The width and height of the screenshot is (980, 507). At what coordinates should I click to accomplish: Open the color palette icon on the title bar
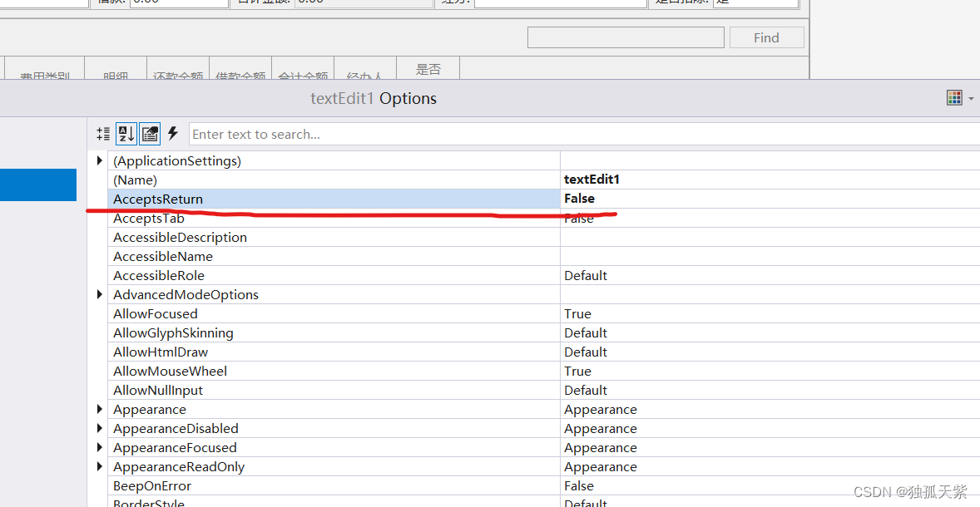pos(953,97)
